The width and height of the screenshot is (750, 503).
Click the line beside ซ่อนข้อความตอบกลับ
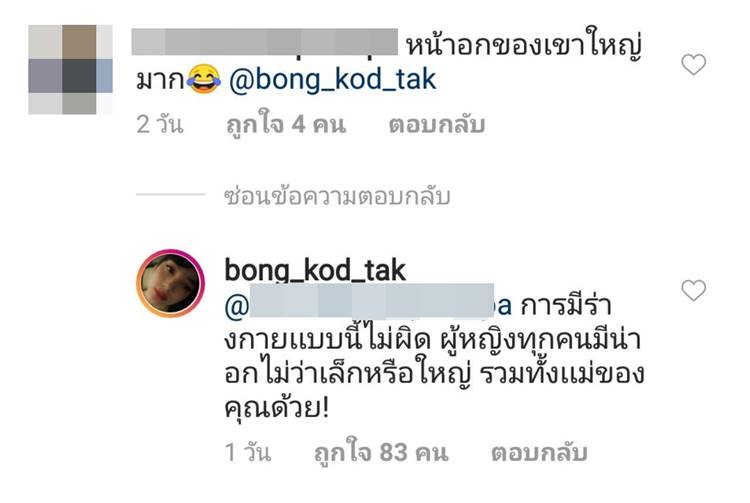point(170,195)
